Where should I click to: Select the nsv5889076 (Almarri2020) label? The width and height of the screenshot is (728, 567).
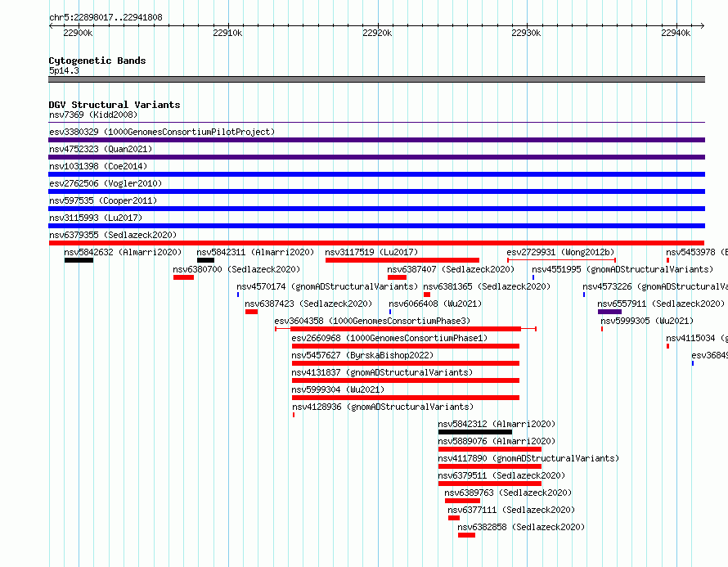click(497, 441)
